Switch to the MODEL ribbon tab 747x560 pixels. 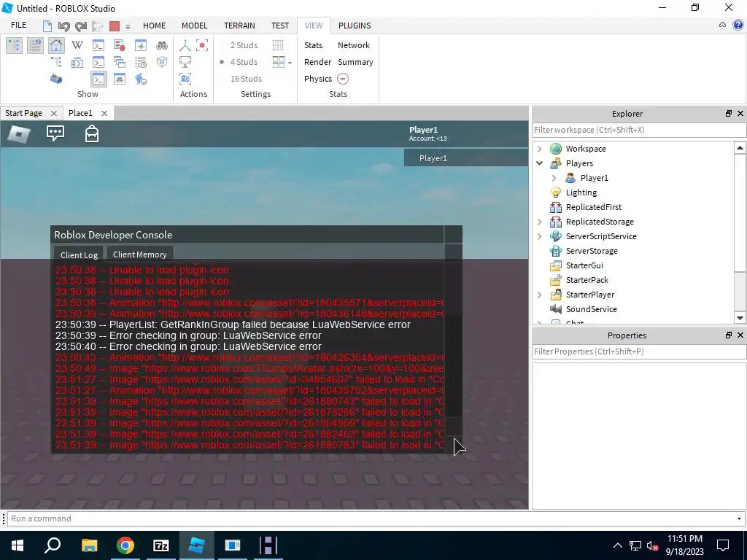pos(194,26)
